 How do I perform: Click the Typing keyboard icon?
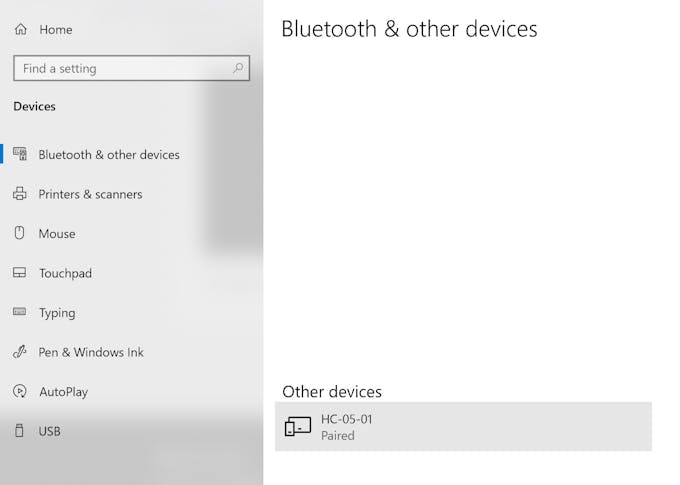tap(20, 312)
